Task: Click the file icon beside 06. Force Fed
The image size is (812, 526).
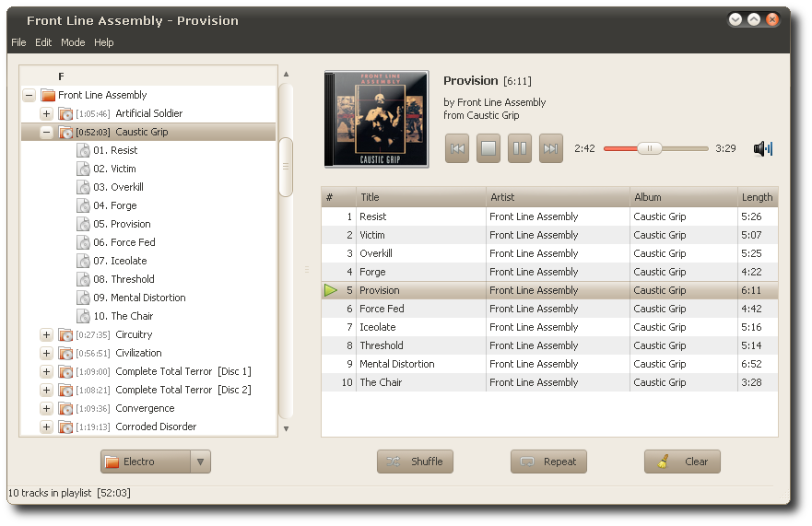Action: 83,242
